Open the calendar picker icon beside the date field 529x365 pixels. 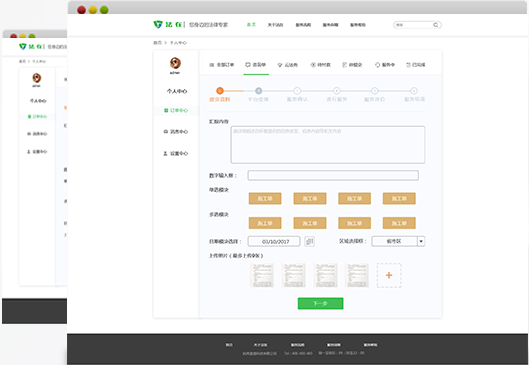pos(309,241)
